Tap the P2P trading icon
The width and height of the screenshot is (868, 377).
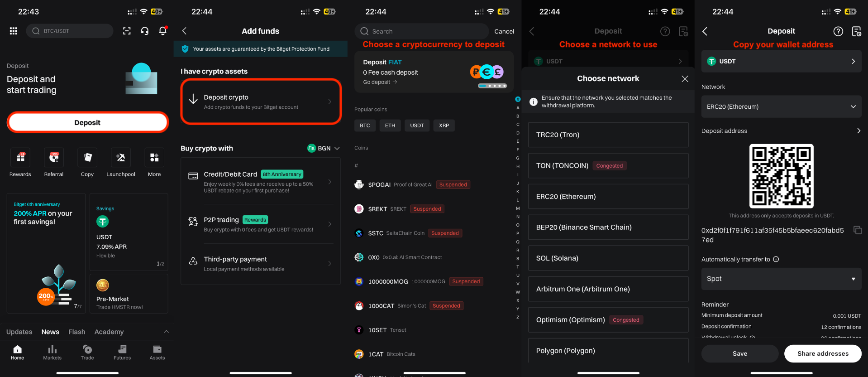tap(193, 222)
